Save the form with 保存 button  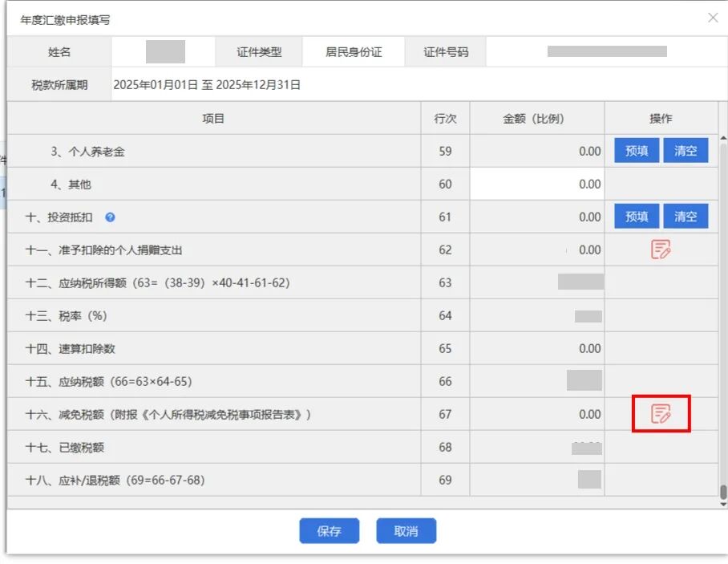tap(329, 531)
